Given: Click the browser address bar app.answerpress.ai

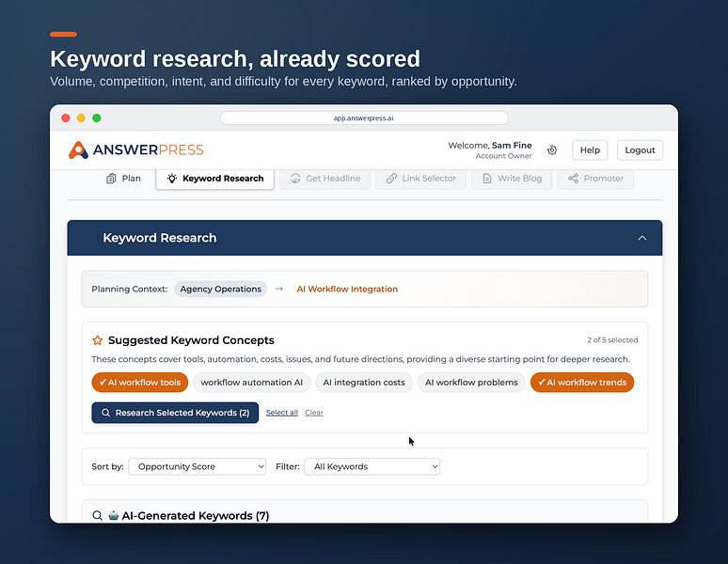Looking at the screenshot, I should click(364, 118).
